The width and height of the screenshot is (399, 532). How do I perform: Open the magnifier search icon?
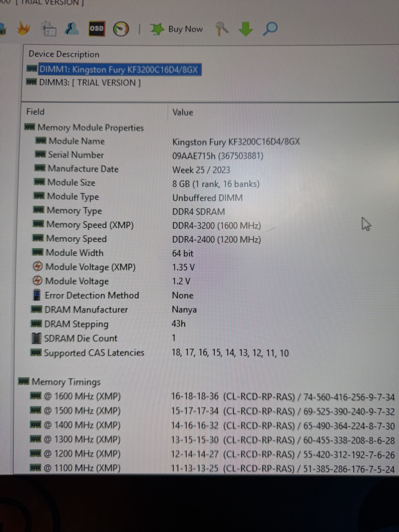270,29
